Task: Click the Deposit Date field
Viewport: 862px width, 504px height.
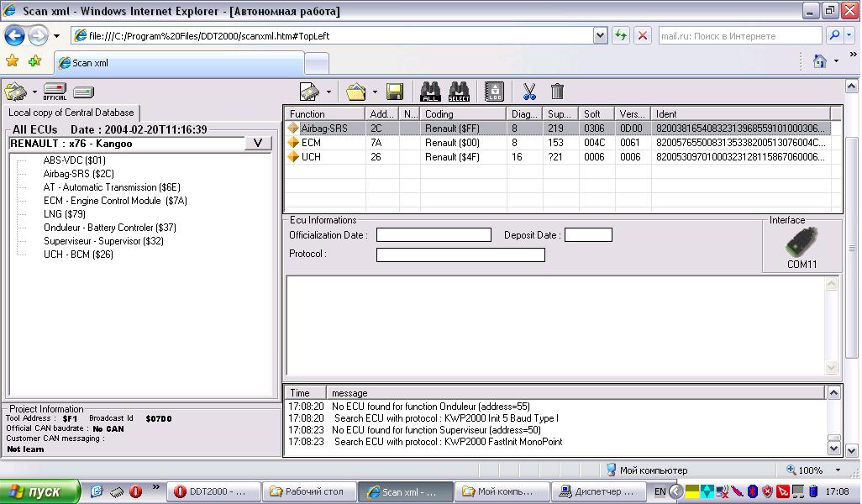Action: click(x=588, y=235)
